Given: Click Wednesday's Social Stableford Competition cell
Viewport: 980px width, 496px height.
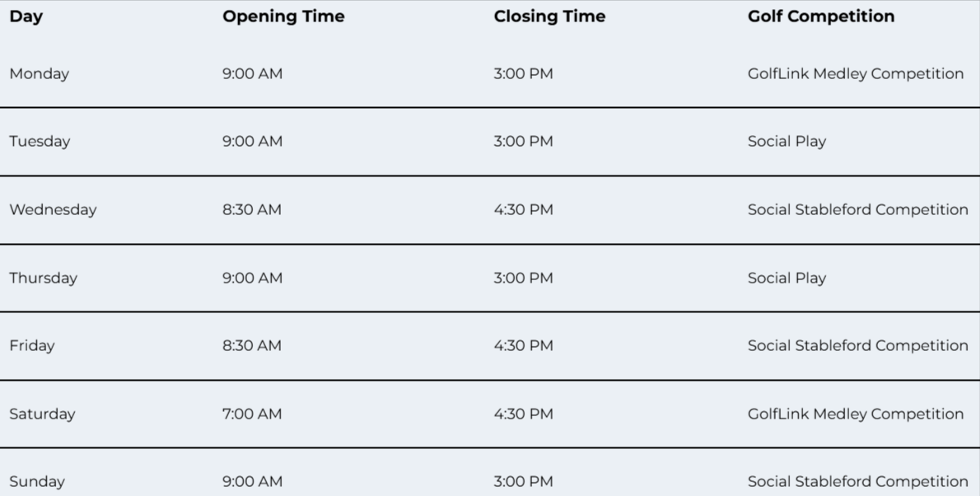Looking at the screenshot, I should point(857,209).
